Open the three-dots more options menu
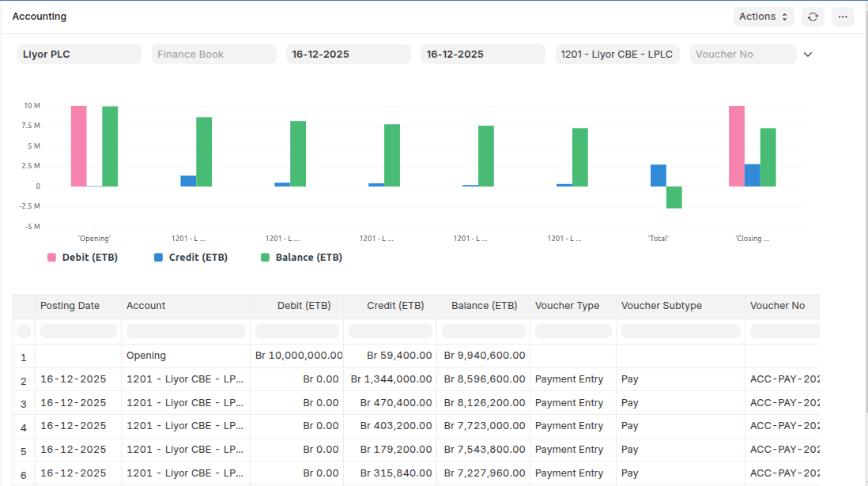The height and width of the screenshot is (486, 868). click(x=843, y=17)
